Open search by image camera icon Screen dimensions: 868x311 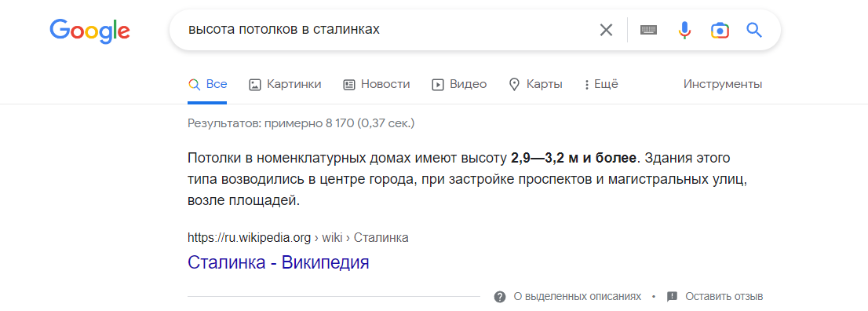720,30
